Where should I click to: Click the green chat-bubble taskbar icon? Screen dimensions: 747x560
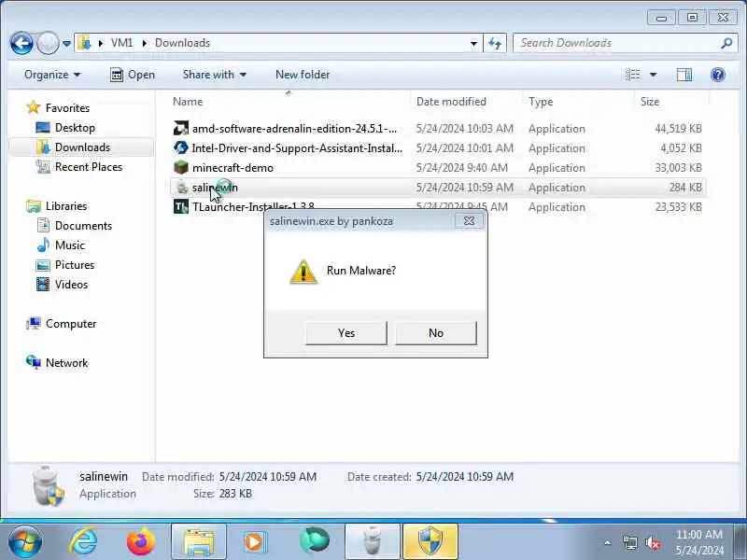tap(315, 541)
